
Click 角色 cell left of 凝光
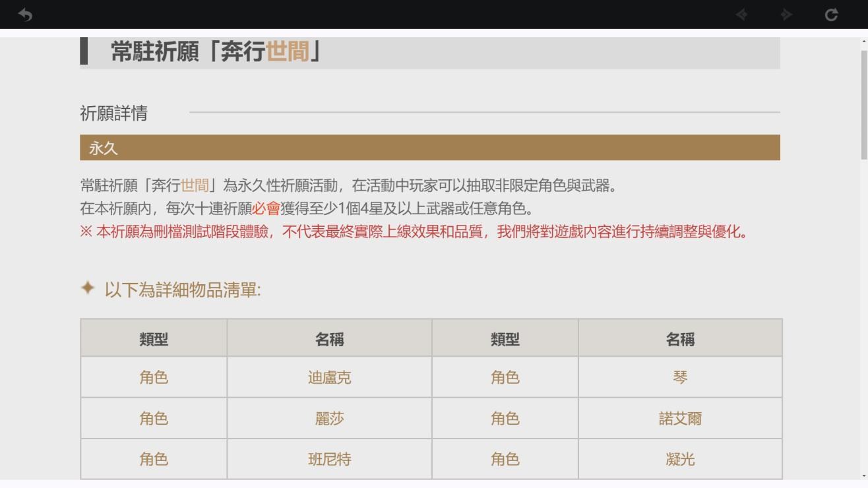pos(505,459)
